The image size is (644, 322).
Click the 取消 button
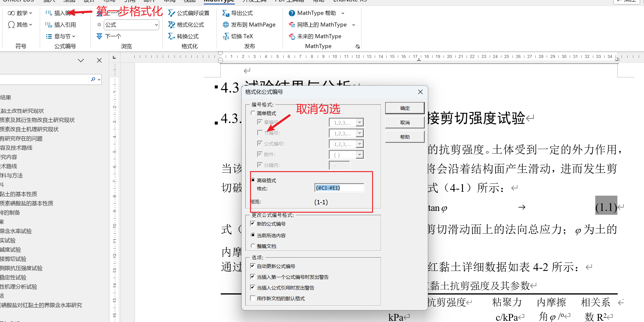pyautogui.click(x=405, y=122)
